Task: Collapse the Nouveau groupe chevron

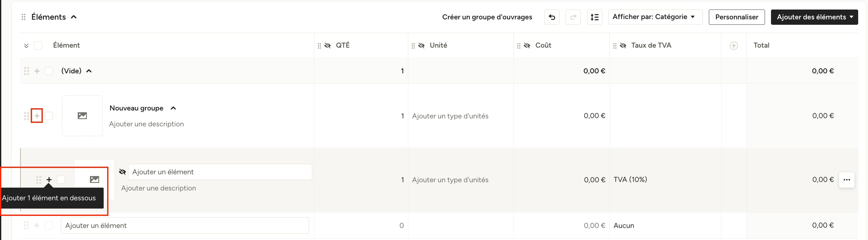Action: (173, 108)
